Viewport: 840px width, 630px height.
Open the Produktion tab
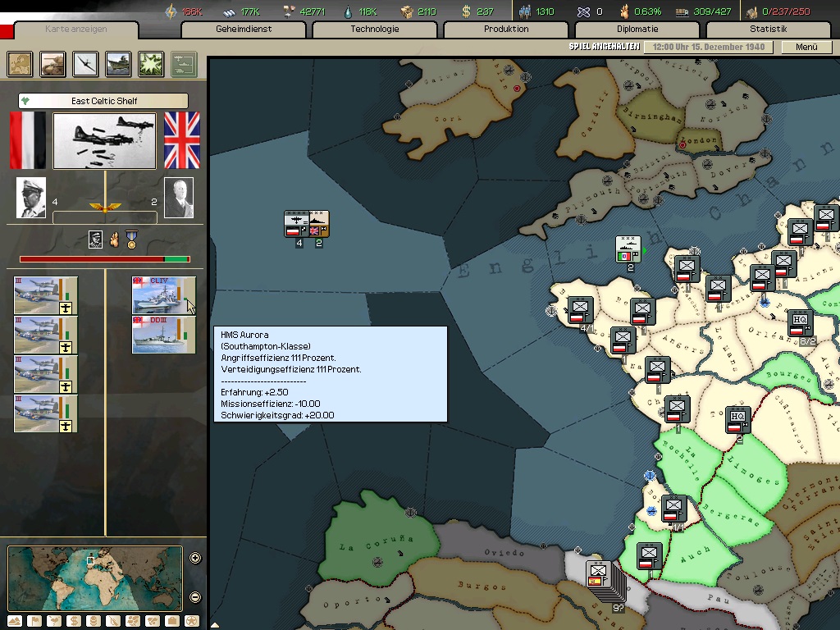coord(506,30)
